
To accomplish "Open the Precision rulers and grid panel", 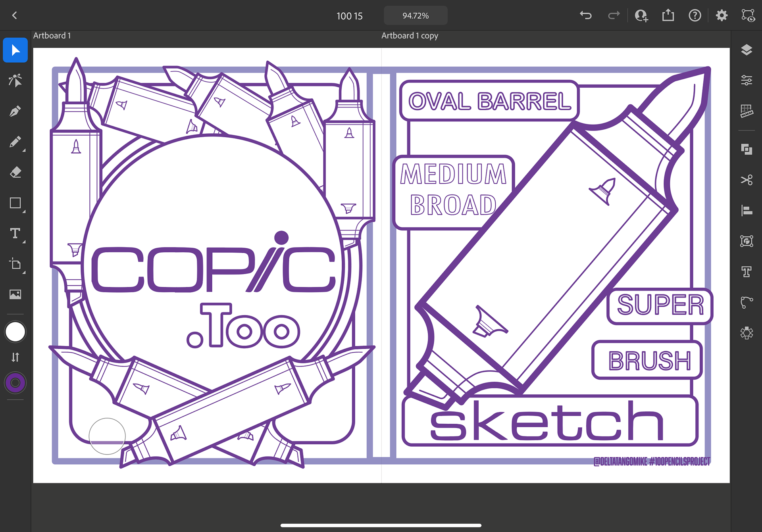I will pos(747,111).
